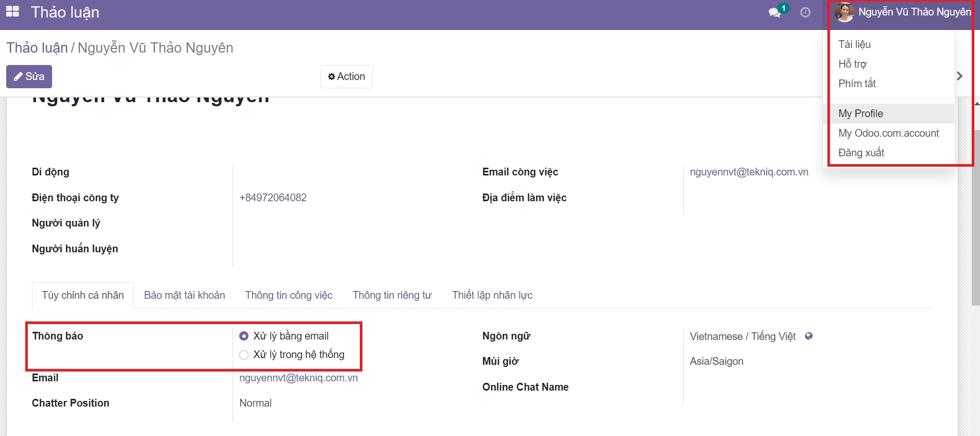
Task: Open 'Tài liệu' menu entry
Action: point(854,44)
